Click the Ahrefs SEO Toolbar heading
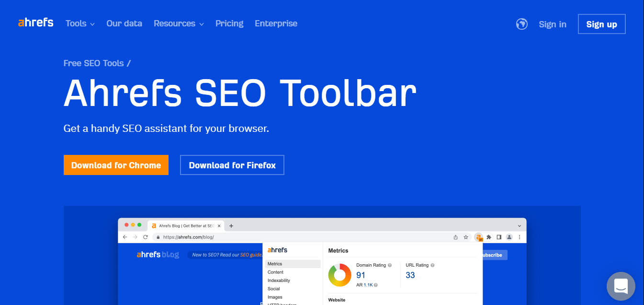 pos(240,93)
